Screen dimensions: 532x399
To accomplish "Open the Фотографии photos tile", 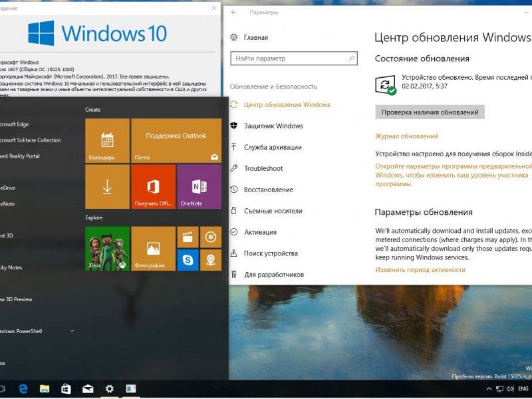I will pos(154,248).
